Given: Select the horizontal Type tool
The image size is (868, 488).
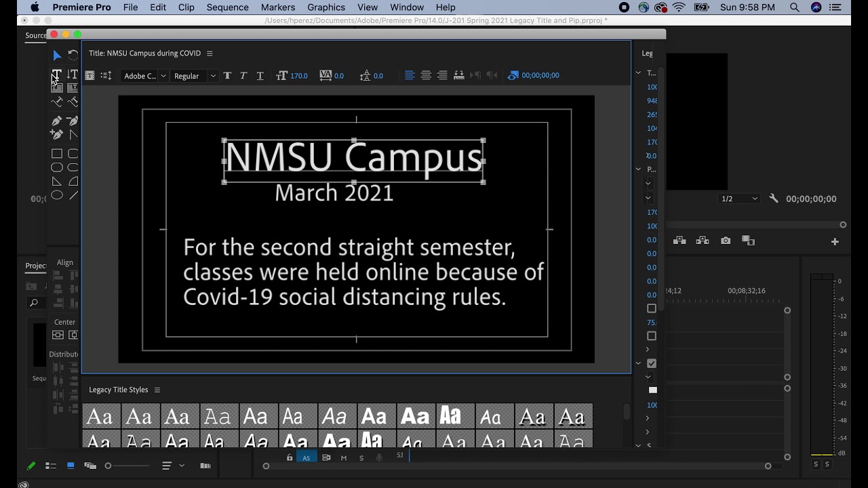Looking at the screenshot, I should [57, 74].
